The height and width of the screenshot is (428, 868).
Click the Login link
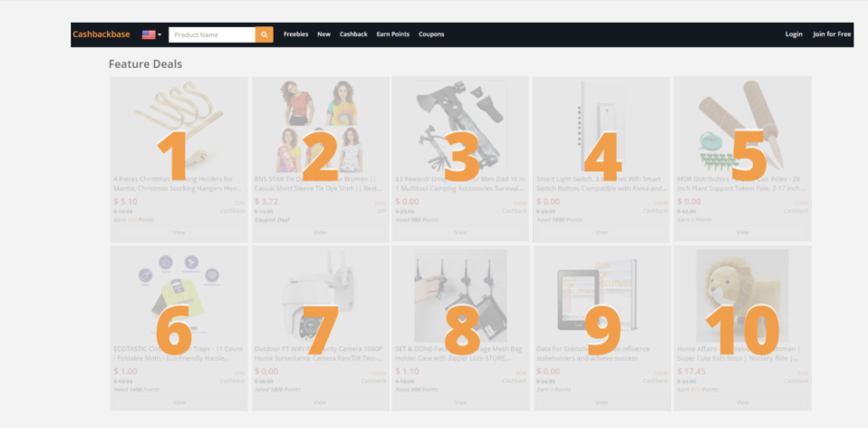coord(794,34)
